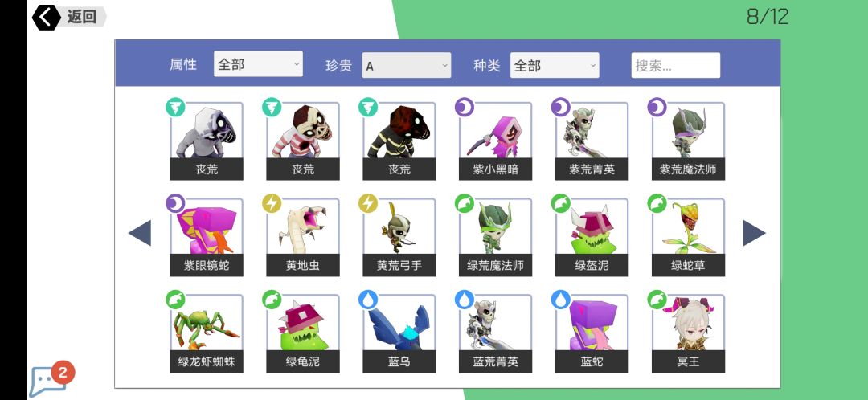Go to previous page with left arrow
Image resolution: width=868 pixels, height=400 pixels.
[140, 233]
